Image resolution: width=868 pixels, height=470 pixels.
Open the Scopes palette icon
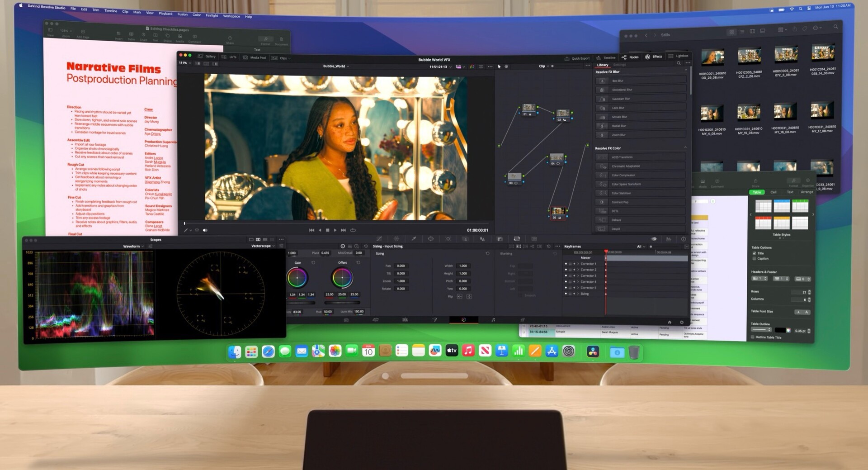(x=668, y=239)
